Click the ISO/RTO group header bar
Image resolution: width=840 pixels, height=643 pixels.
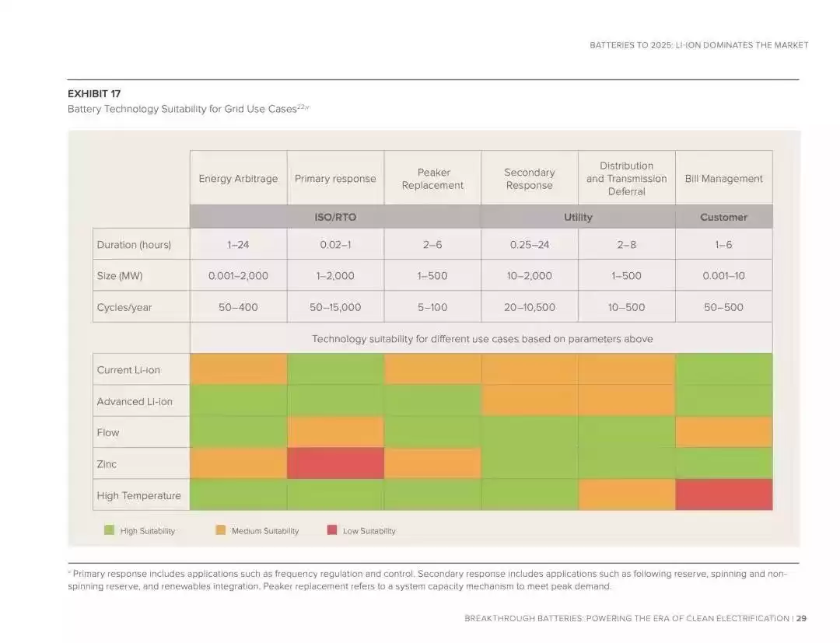coord(335,217)
